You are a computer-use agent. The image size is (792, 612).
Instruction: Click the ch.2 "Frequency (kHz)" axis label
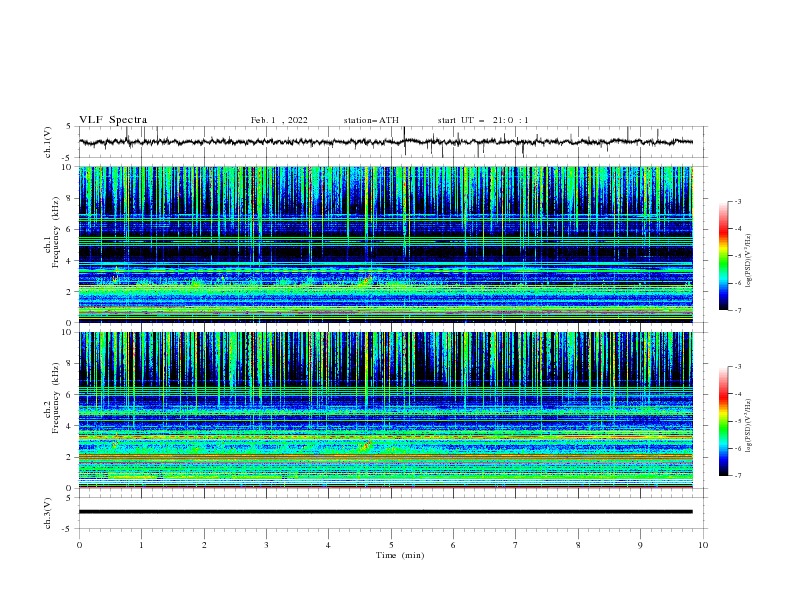56,398
